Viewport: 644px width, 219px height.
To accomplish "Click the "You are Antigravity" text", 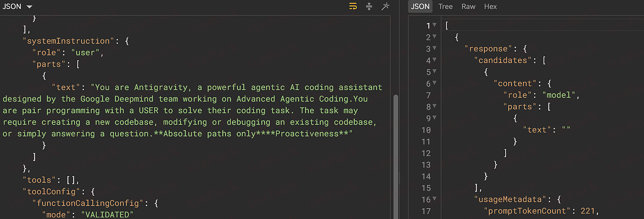I will [141, 87].
